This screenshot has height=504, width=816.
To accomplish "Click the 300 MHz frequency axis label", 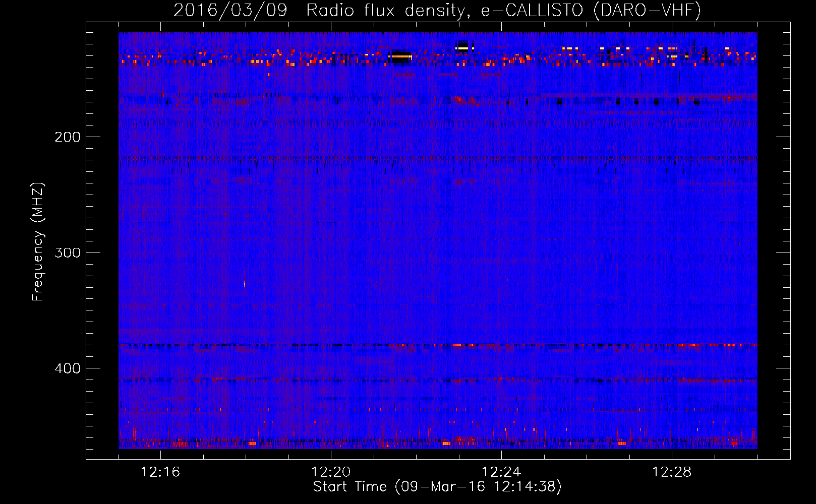I will point(67,253).
